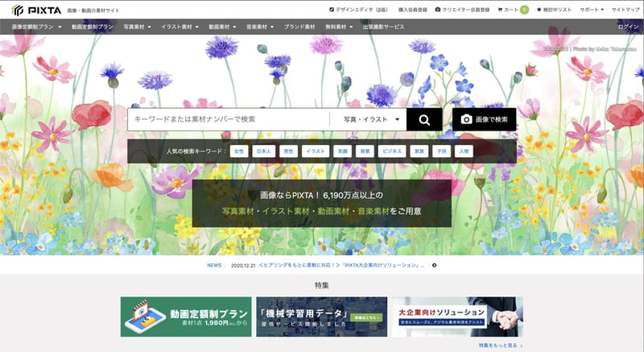Screen dimensions: 644x352
Task: Open the カート shopping cart
Action: click(513, 10)
